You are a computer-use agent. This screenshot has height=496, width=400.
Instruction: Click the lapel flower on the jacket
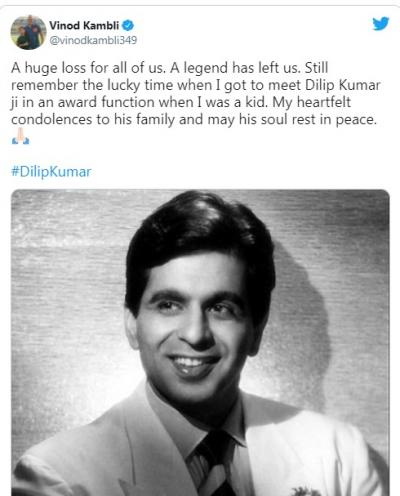[305, 491]
